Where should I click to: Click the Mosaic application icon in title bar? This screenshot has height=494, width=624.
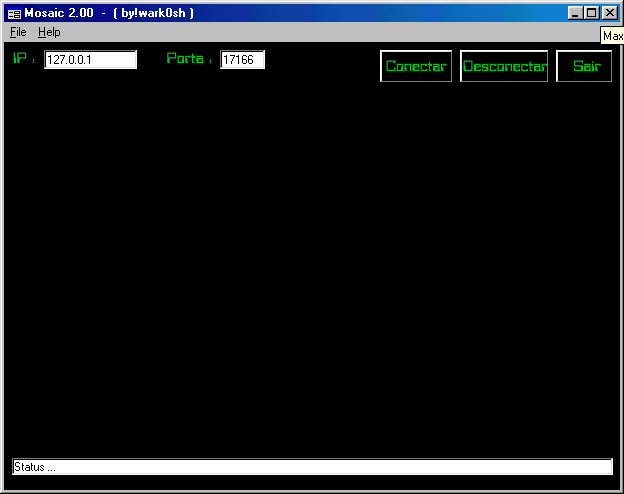click(x=14, y=13)
